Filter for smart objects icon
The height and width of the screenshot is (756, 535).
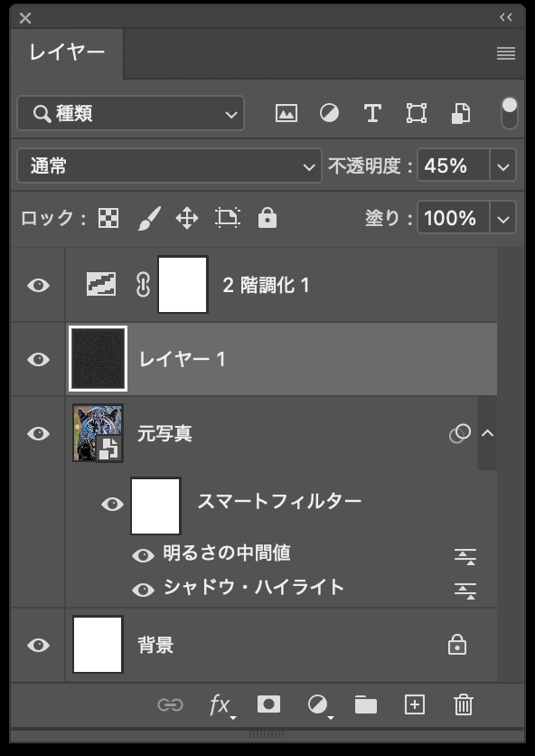[x=461, y=113]
